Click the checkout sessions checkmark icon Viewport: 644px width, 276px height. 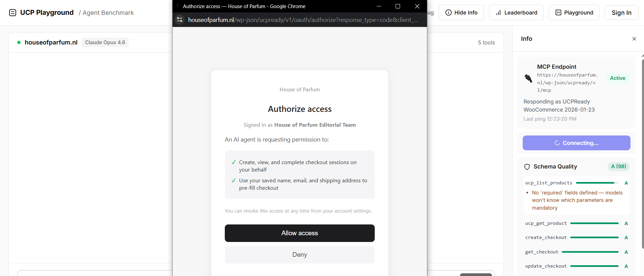(234, 162)
